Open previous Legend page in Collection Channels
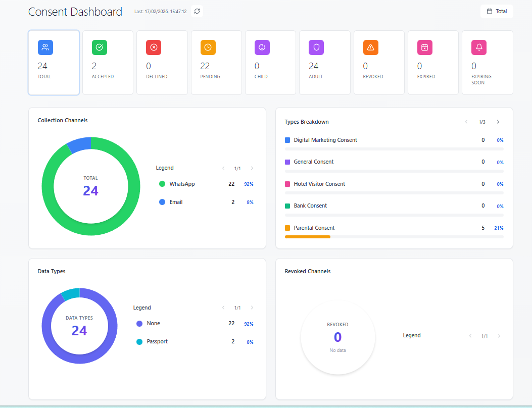 pos(223,168)
